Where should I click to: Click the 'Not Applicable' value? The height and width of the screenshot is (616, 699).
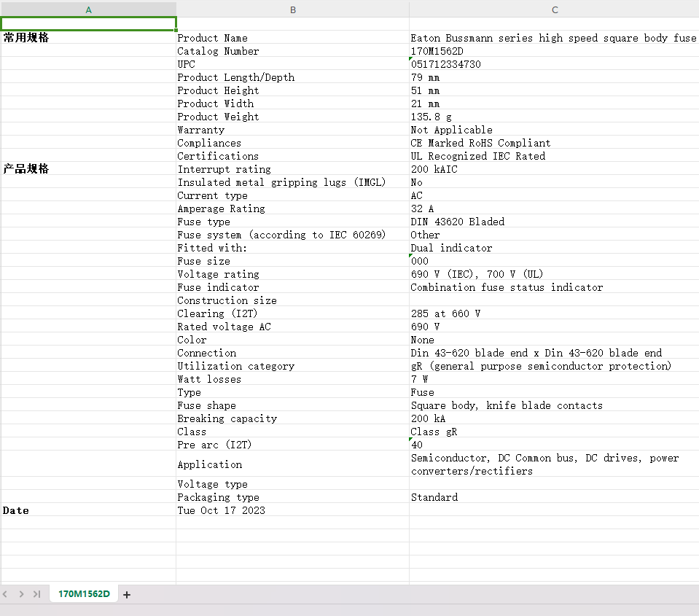554,130
